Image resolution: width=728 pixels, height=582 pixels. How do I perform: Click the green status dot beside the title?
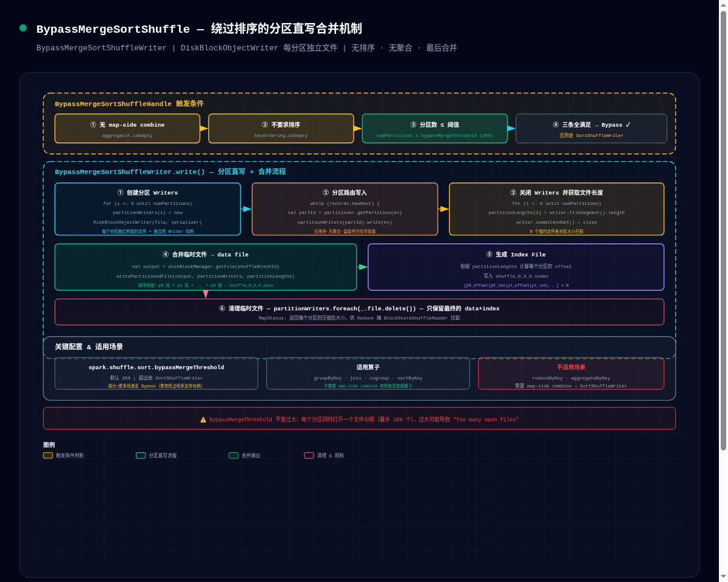coord(23,28)
